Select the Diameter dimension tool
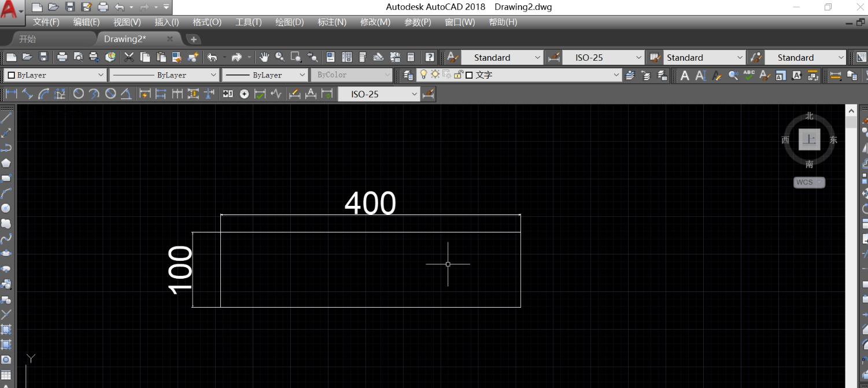Screen dimensions: 868x388 (110, 94)
